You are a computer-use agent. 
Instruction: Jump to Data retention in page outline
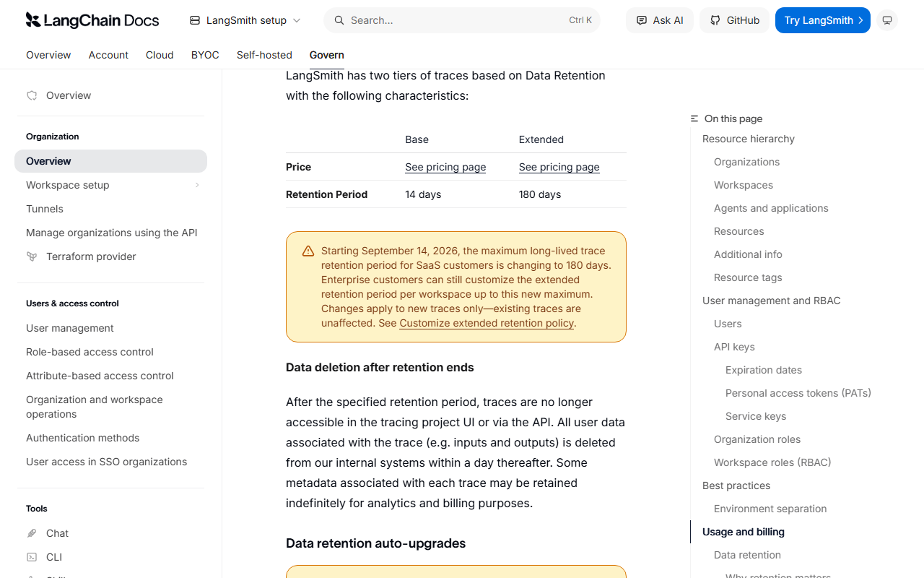click(x=747, y=555)
